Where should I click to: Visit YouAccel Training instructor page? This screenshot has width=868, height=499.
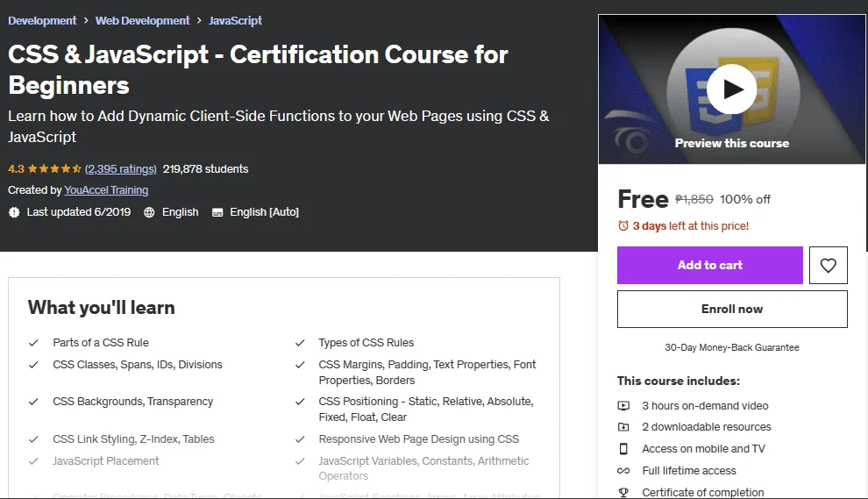[x=106, y=190]
